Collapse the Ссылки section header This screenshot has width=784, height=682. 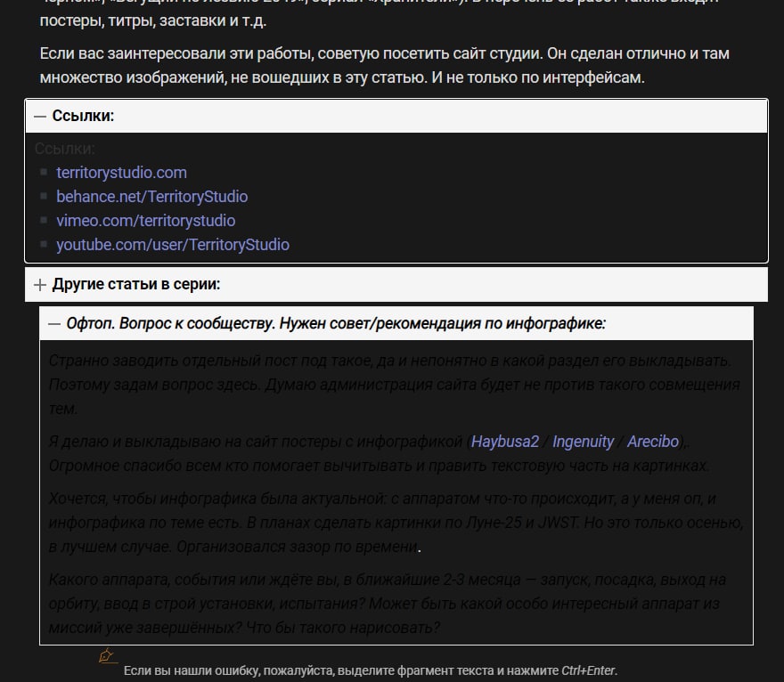(x=396, y=116)
